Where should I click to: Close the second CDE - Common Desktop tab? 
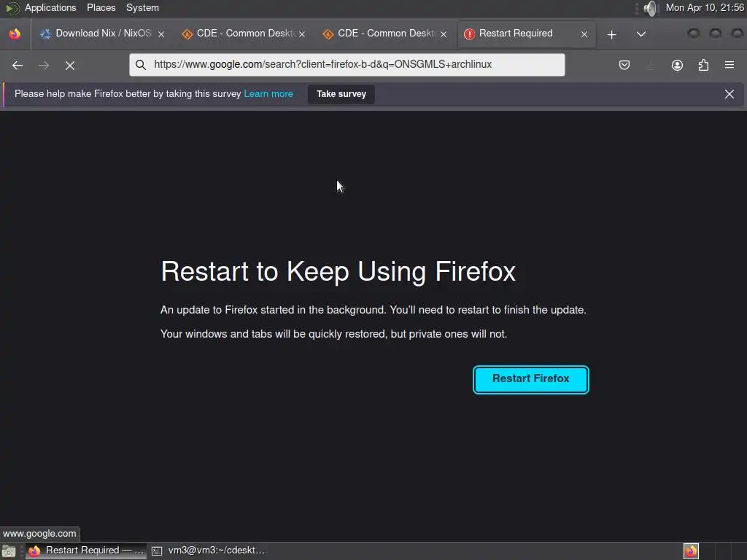(444, 34)
